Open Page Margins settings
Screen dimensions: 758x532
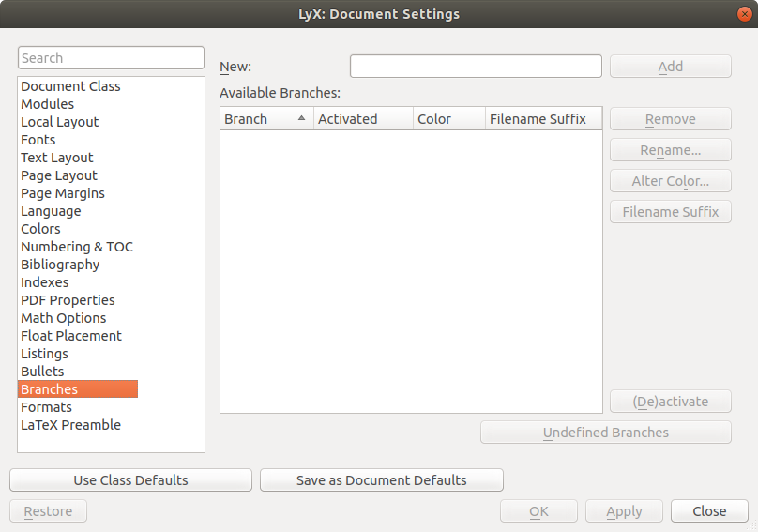click(63, 193)
